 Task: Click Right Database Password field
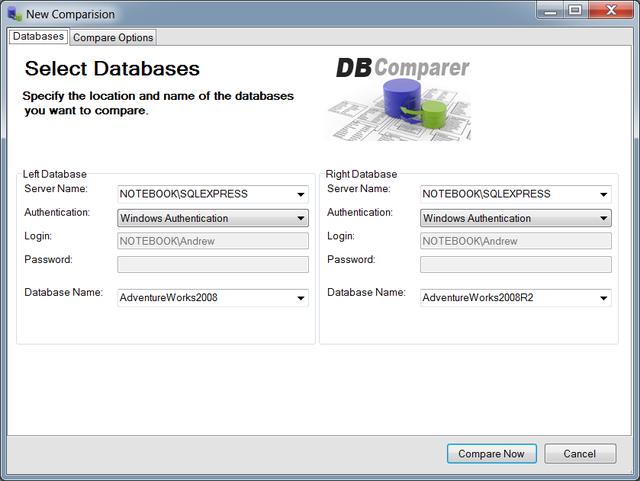[515, 265]
